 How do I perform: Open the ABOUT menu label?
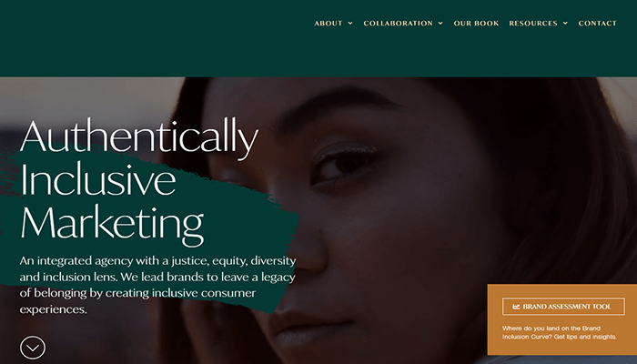(329, 24)
